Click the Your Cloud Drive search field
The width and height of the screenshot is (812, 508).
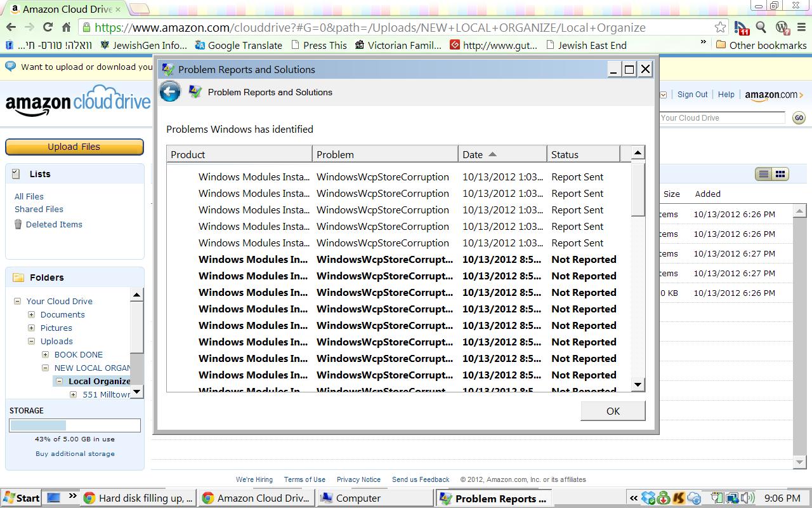point(722,117)
